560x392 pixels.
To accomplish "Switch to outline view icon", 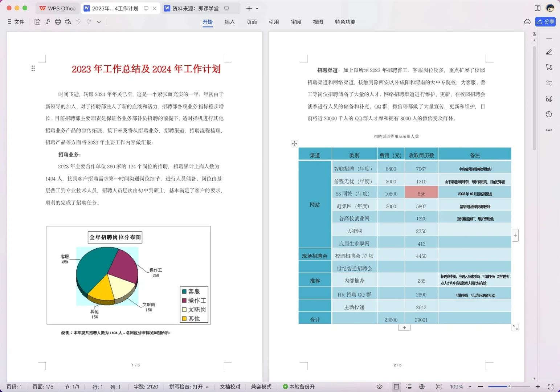I will click(409, 387).
